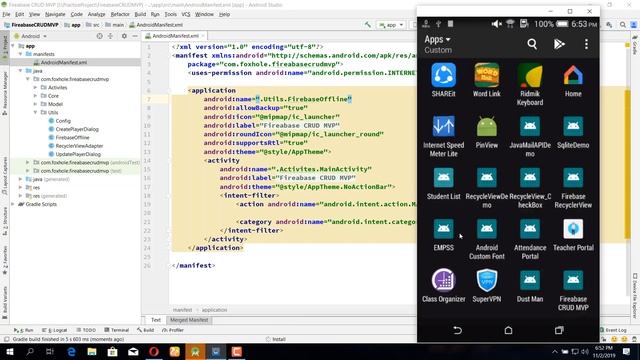Tap the Android recent apps button
This screenshot has width=640, height=360.
pos(559,330)
